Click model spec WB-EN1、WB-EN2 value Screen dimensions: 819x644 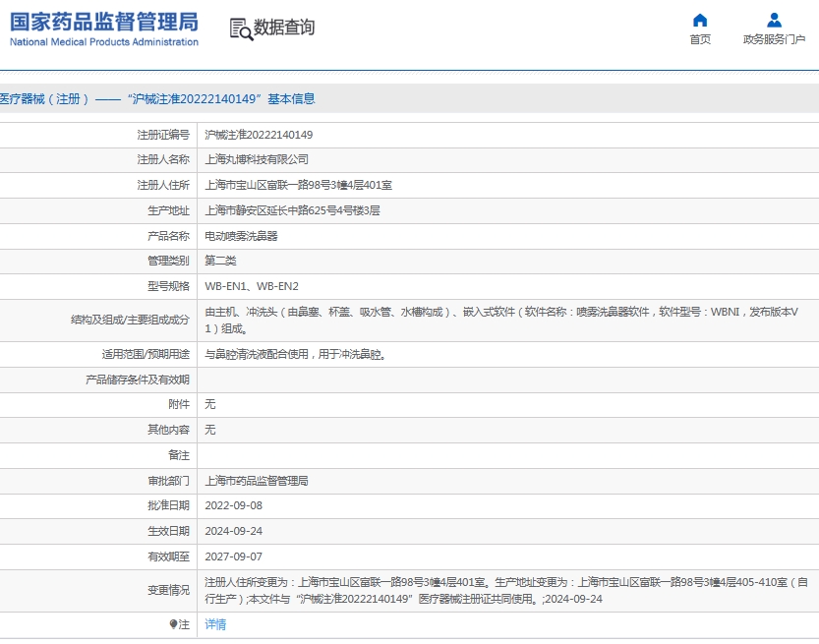click(252, 286)
